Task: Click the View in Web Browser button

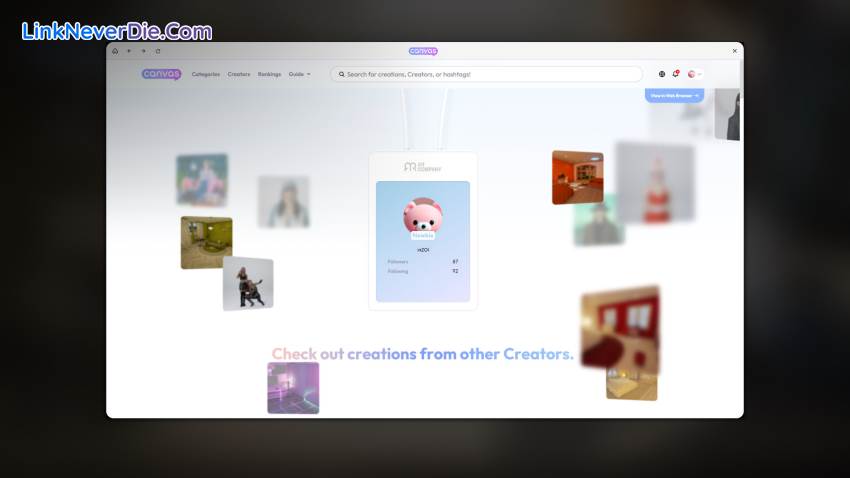Action: (674, 96)
